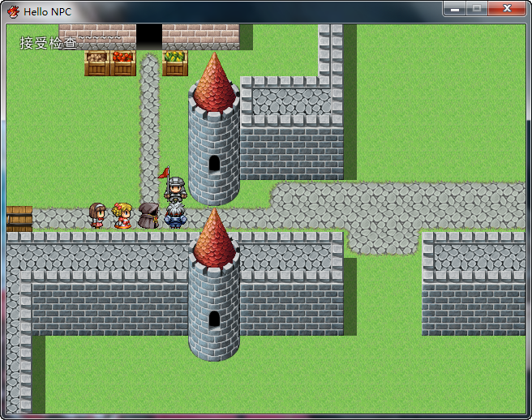
Task: Select the brown-haired girl in pink dress
Action: pos(97,216)
